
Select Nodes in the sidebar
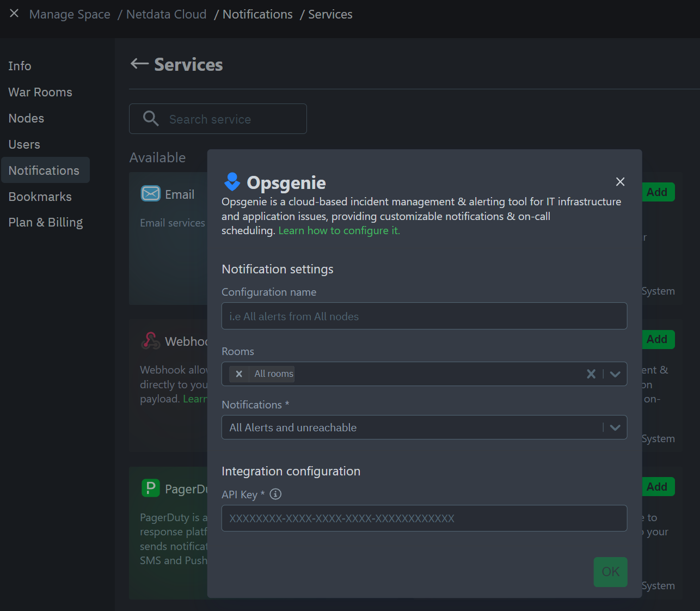(26, 119)
